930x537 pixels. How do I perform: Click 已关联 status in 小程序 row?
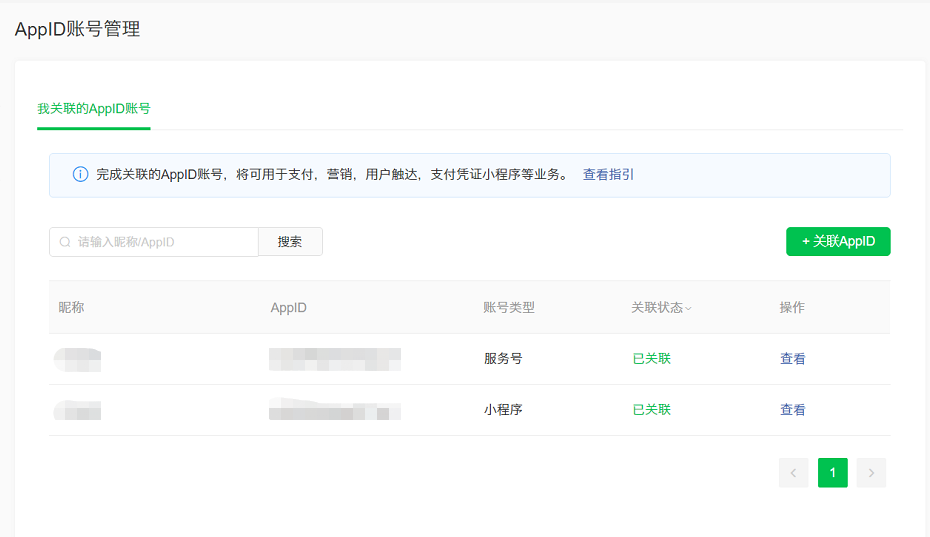pos(651,409)
